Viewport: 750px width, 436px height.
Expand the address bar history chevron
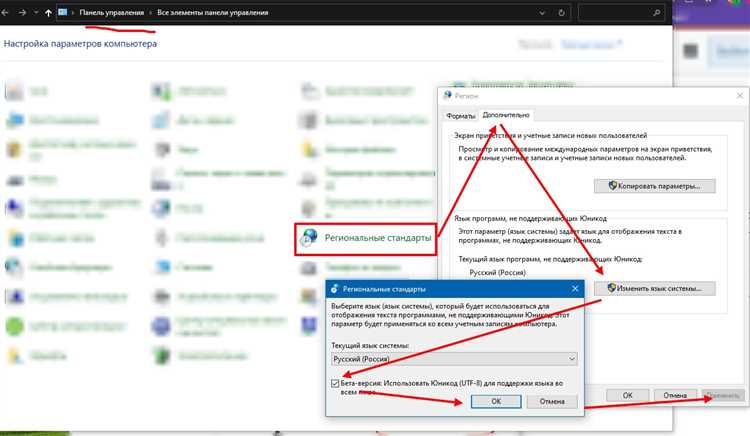click(542, 13)
